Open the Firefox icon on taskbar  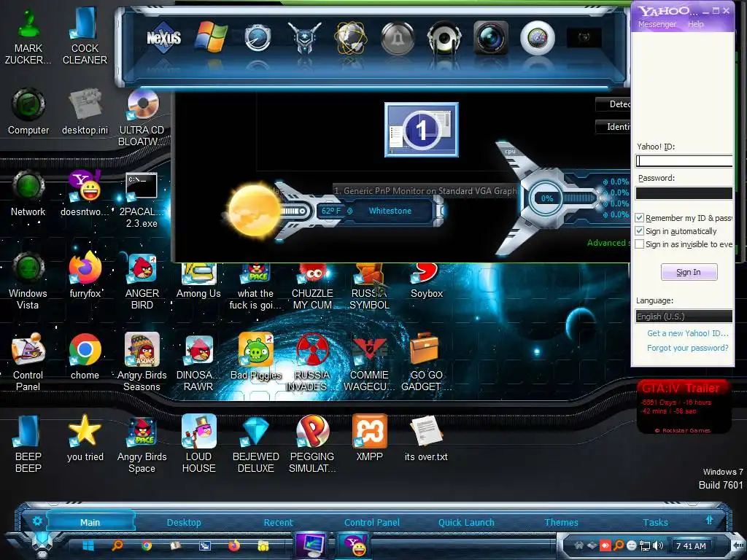(x=234, y=545)
